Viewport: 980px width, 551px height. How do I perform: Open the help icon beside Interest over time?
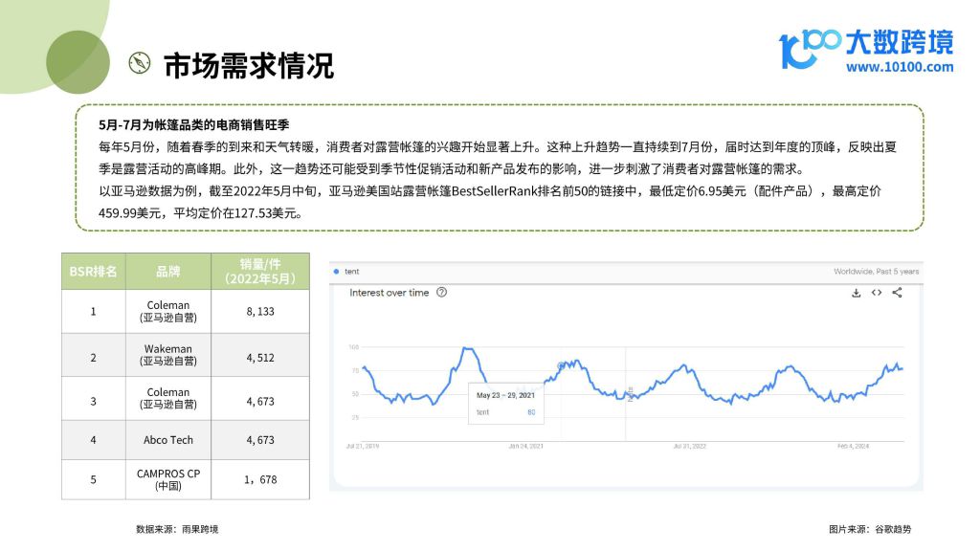[x=441, y=293]
